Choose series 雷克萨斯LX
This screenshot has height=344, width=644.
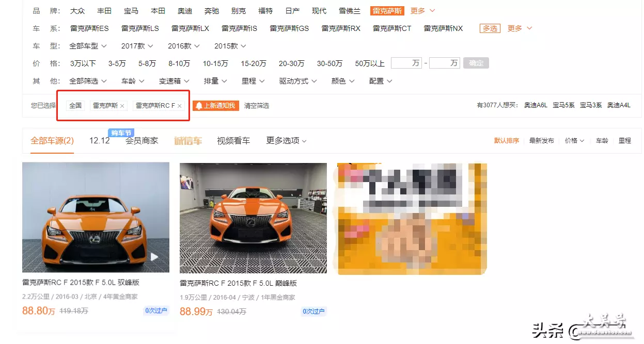tap(190, 28)
